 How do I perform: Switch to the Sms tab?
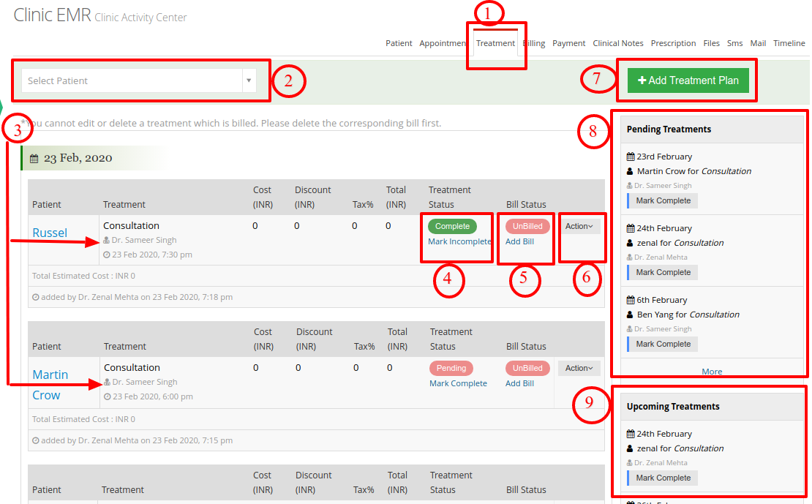coord(734,43)
